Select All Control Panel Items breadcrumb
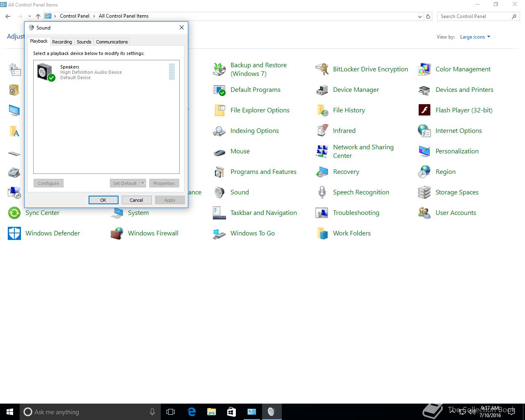 click(123, 16)
